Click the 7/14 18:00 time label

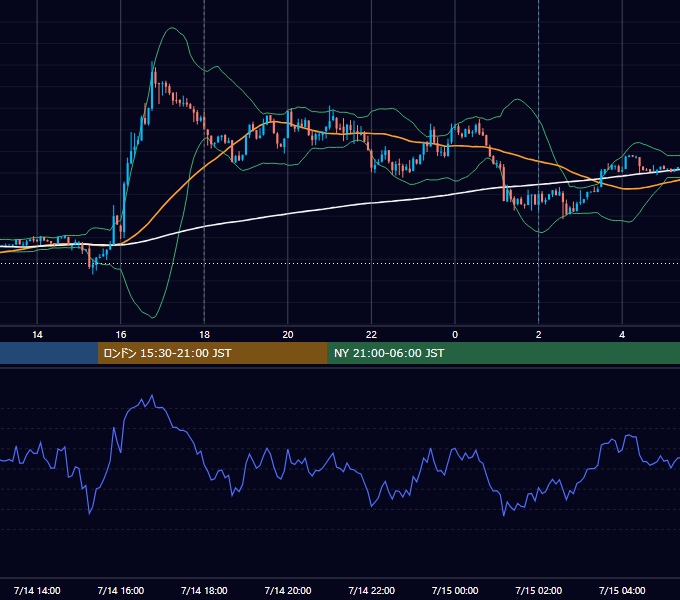[204, 590]
